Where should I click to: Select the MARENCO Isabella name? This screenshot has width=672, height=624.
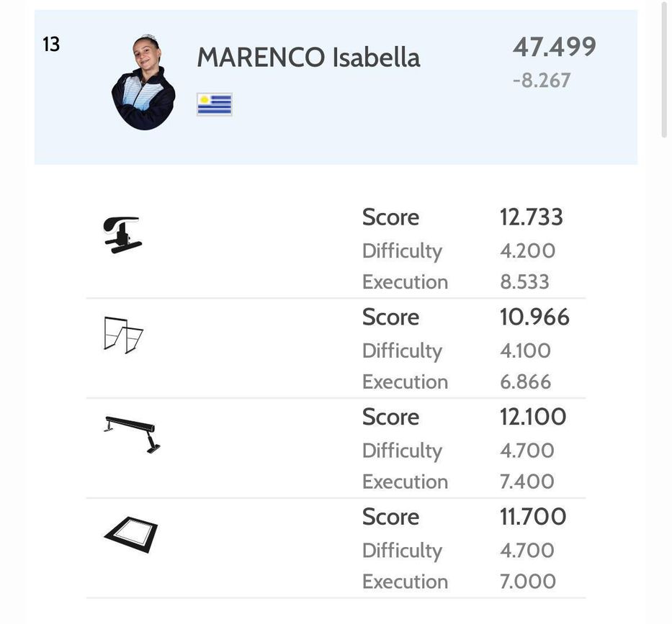[x=308, y=58]
